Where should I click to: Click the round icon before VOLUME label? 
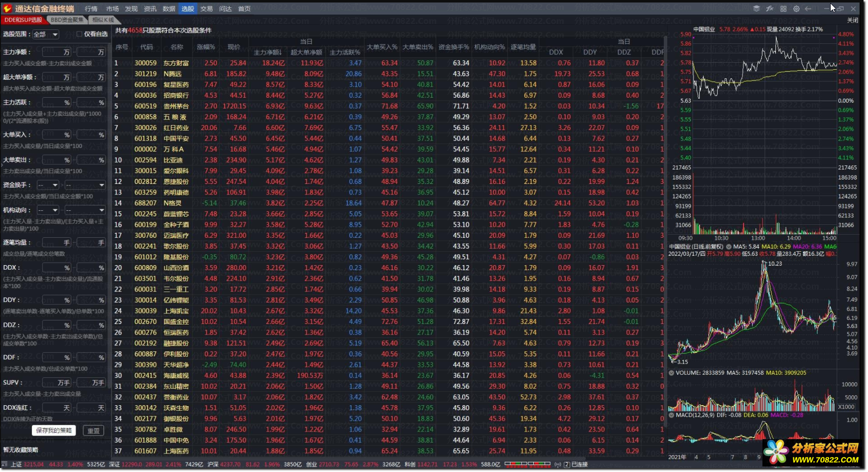(x=671, y=373)
